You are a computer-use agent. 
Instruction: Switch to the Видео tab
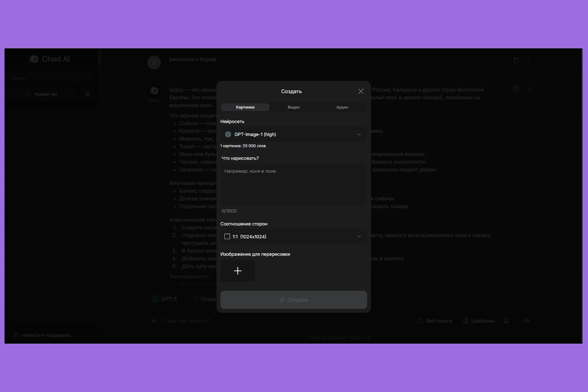point(294,107)
